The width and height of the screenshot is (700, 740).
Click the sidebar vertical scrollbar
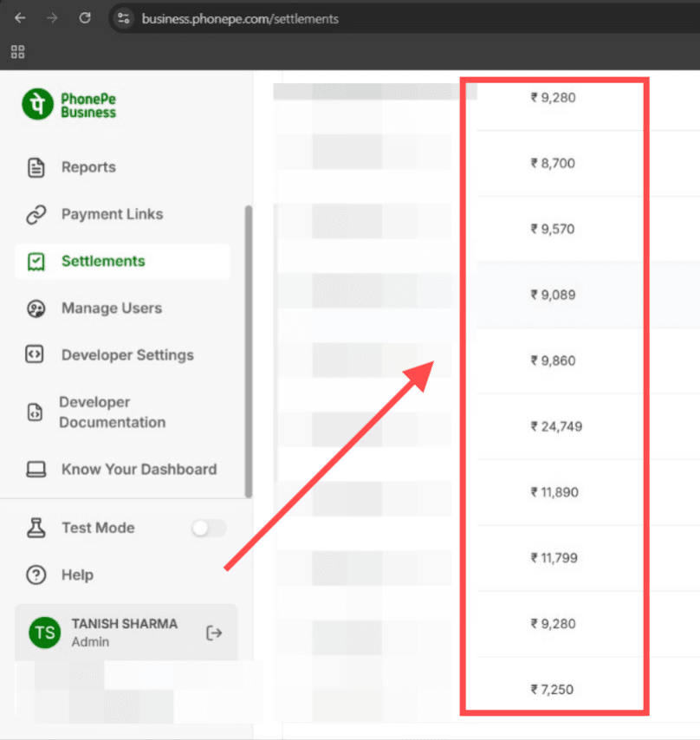coord(249,347)
